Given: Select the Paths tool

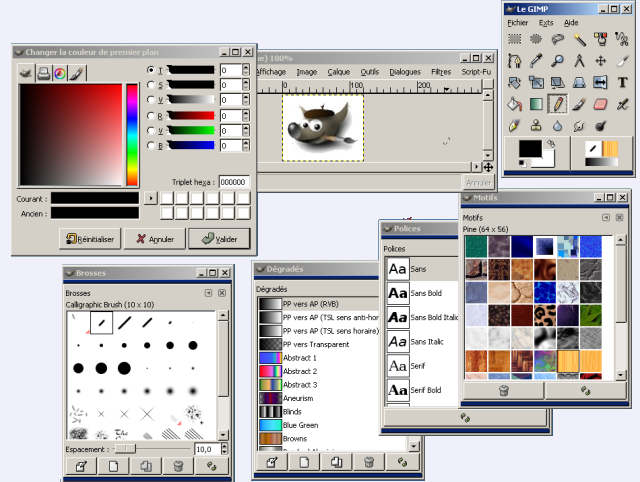Looking at the screenshot, I should 515,61.
